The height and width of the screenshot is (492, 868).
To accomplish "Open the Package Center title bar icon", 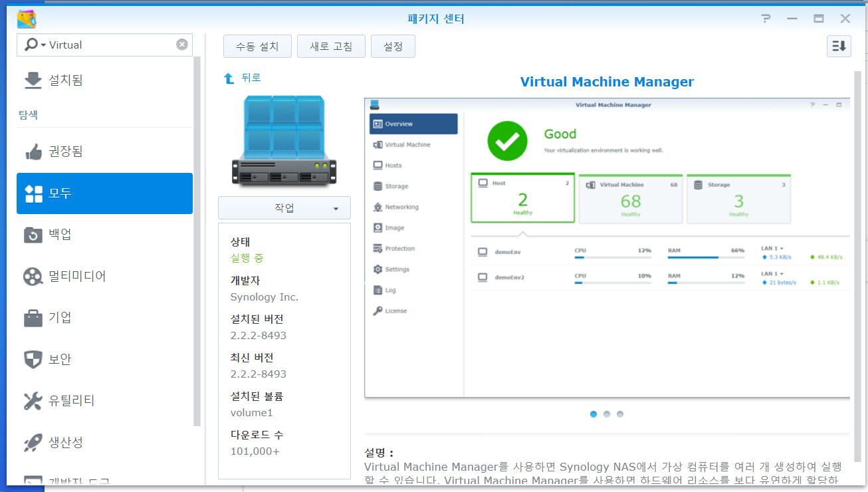I will pyautogui.click(x=27, y=19).
